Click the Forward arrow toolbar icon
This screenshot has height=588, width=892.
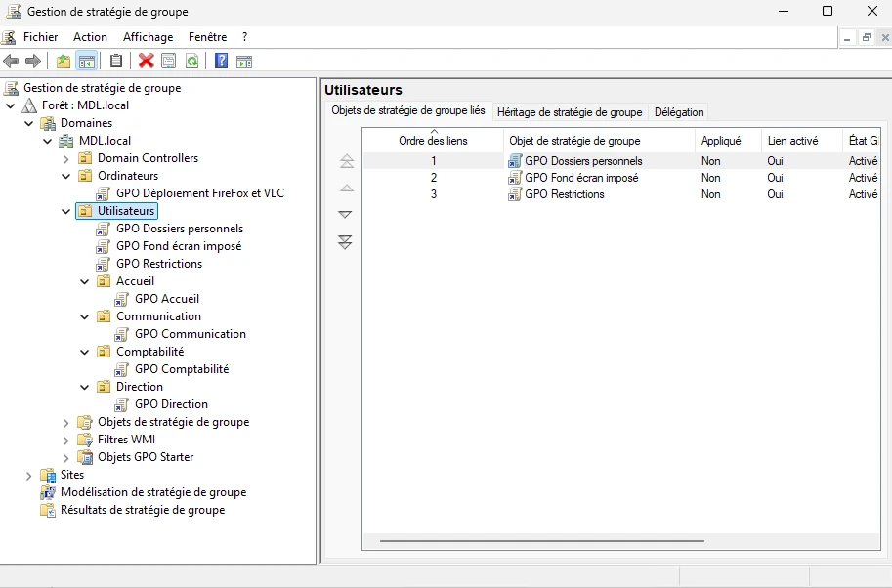tap(33, 61)
